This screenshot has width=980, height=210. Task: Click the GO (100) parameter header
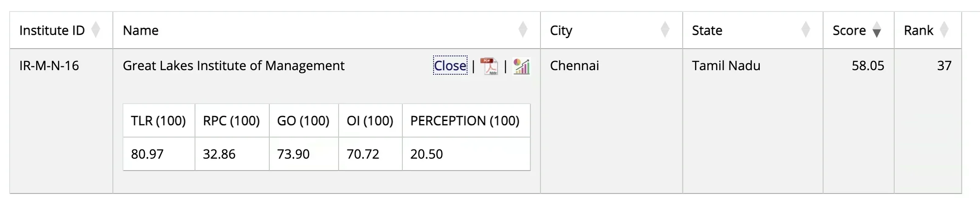click(303, 121)
